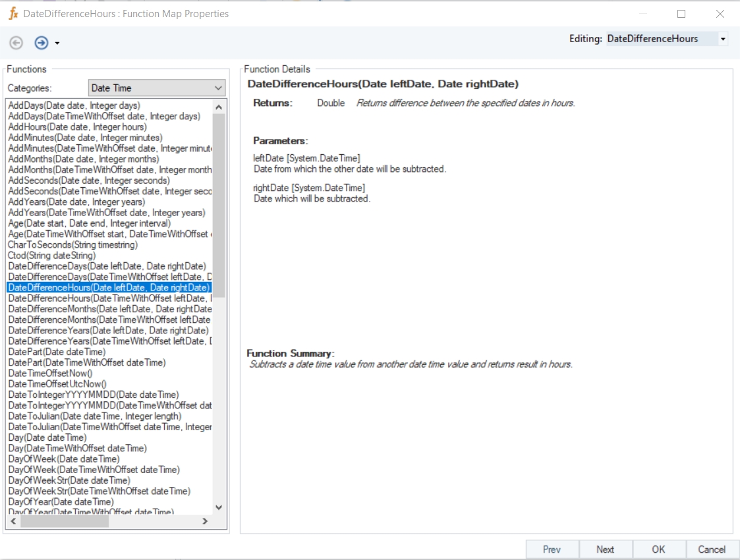
Task: Select DateDifferenceDays(Date leftDate, Date rightDate)
Action: 107,266
